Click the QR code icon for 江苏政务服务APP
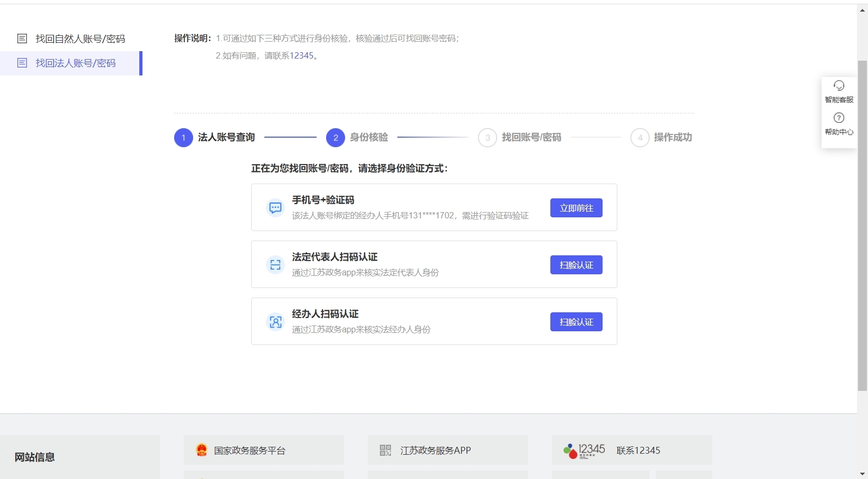This screenshot has width=868, height=479. 385,450
